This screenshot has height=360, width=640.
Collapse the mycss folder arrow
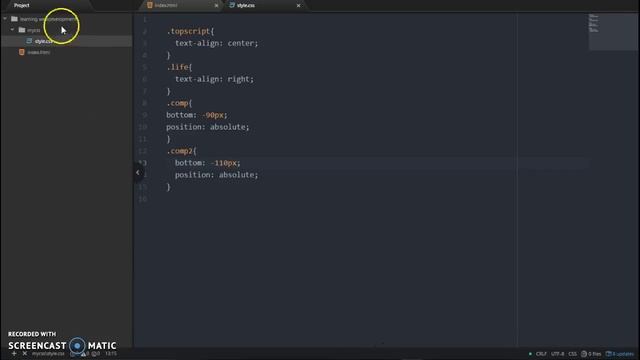click(12, 30)
